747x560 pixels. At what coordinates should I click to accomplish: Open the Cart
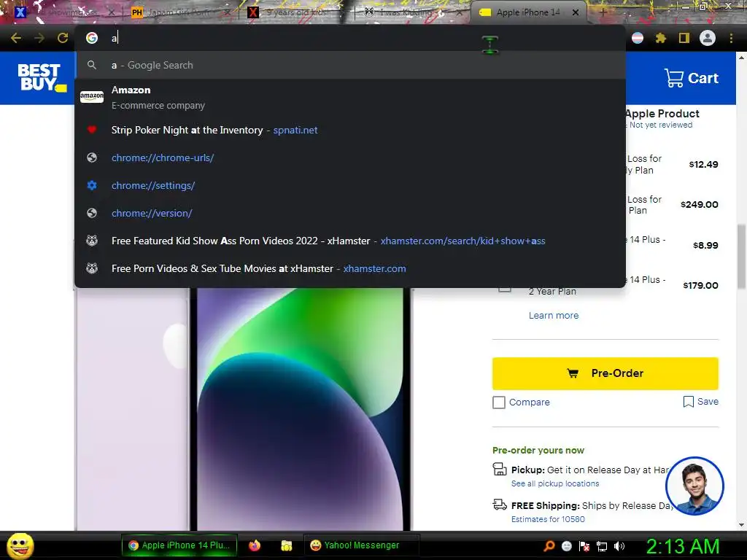click(x=692, y=77)
